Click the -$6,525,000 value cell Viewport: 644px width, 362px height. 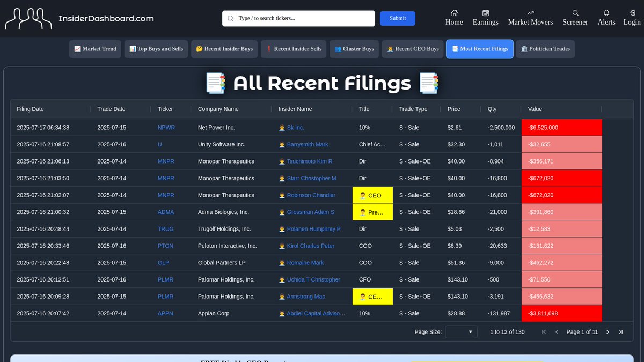click(x=562, y=128)
